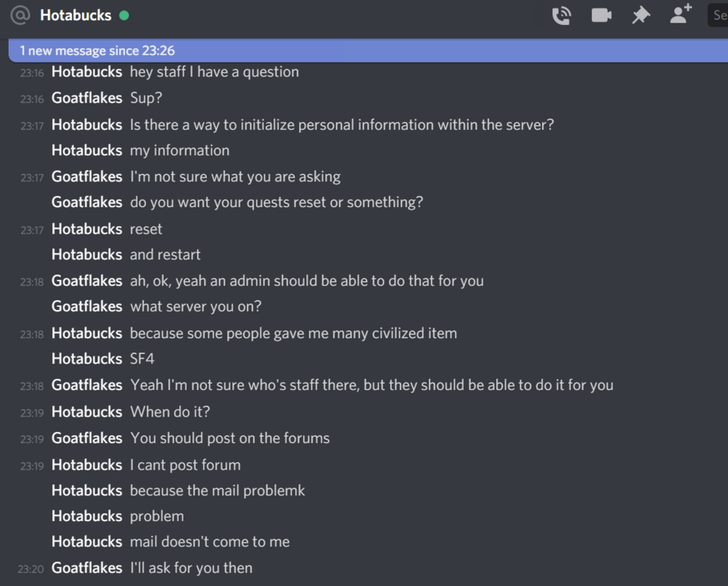Click Goatflakes next to 'what server you on?'
The height and width of the screenshot is (586, 728).
[x=87, y=307]
